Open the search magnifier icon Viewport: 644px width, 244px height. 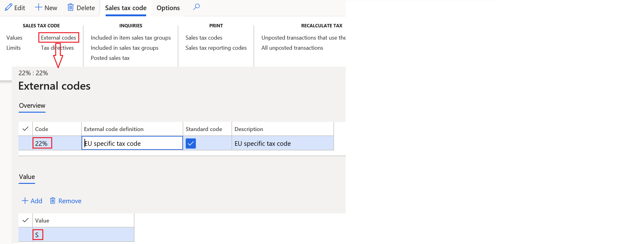196,7
